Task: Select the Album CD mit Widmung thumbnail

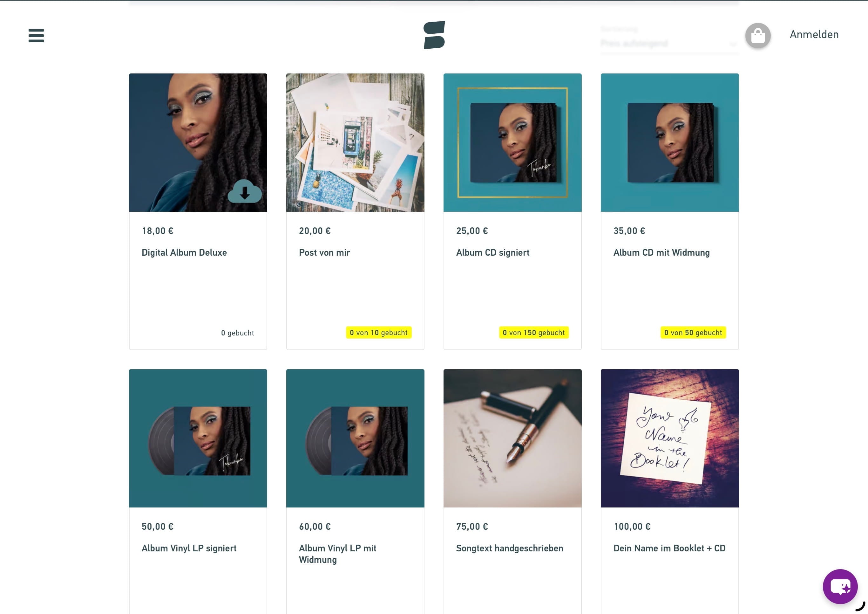Action: (669, 143)
